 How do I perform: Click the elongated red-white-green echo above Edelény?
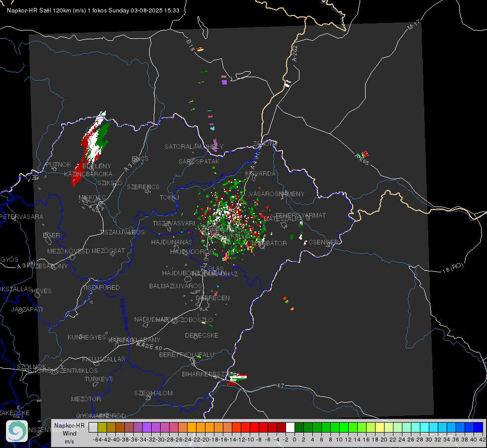click(90, 149)
